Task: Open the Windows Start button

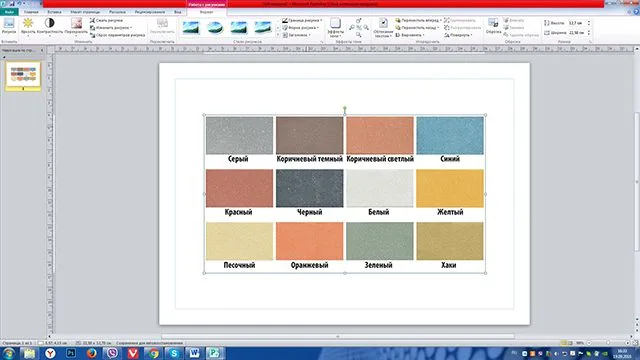Action: coord(9,353)
